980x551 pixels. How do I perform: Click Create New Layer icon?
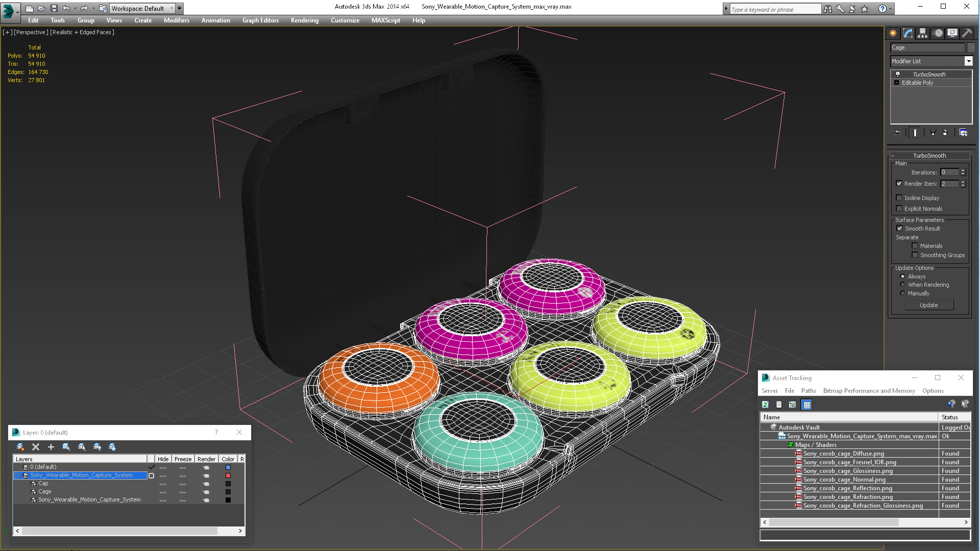tap(20, 447)
